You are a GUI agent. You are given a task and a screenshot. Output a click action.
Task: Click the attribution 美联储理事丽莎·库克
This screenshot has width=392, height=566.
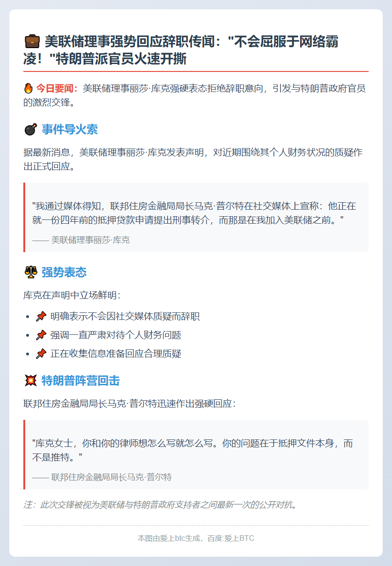click(81, 240)
